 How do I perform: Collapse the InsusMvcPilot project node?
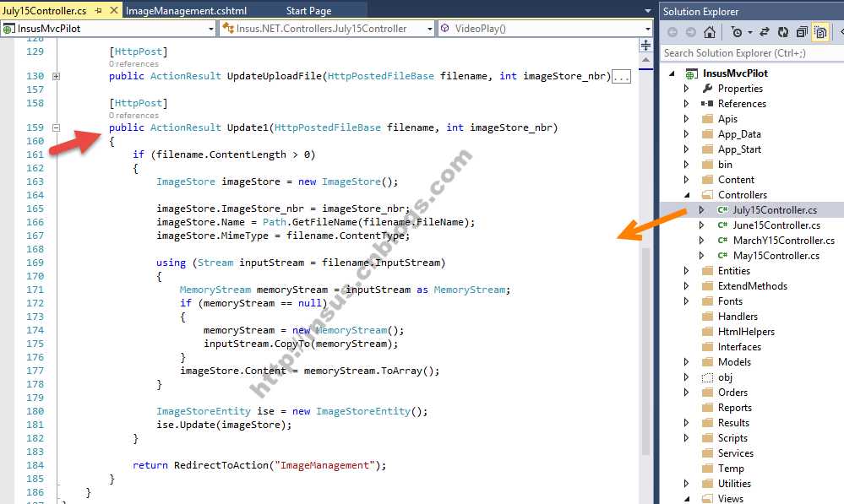(672, 73)
